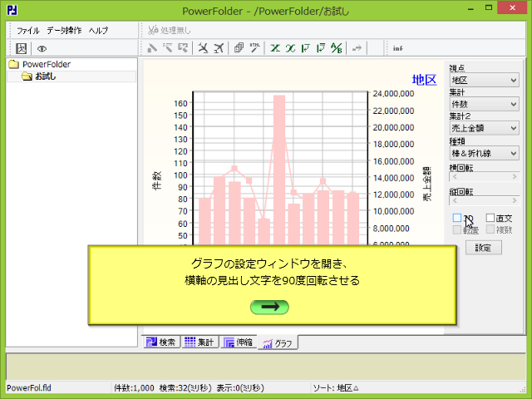Open the ヘルプ menu

98,31
